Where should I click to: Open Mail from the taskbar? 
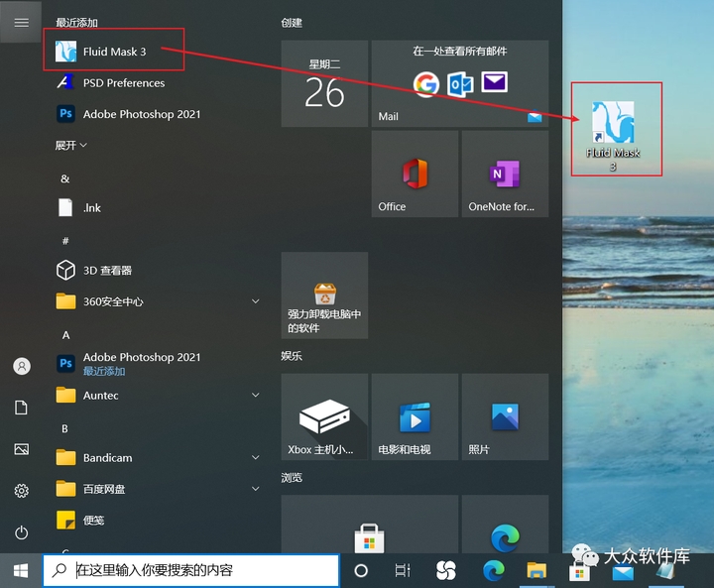click(623, 571)
